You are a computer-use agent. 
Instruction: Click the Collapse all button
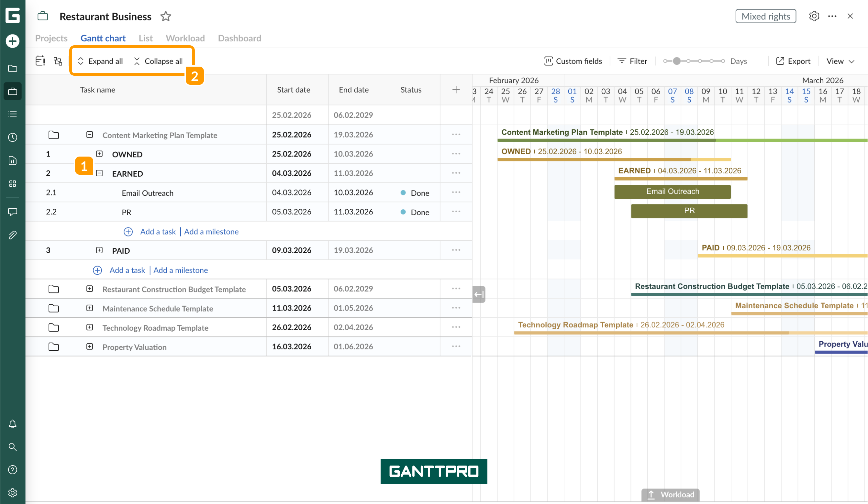pyautogui.click(x=159, y=61)
